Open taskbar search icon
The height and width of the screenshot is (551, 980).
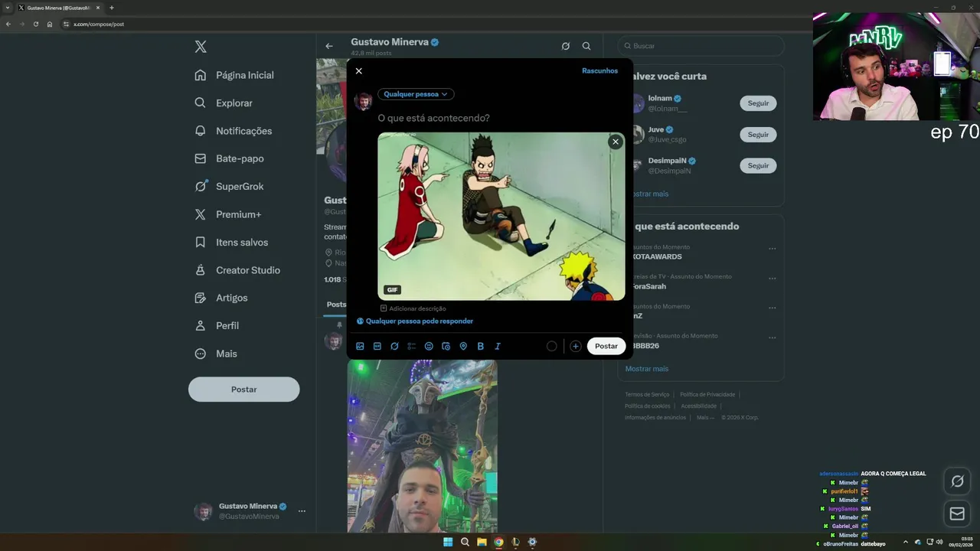pyautogui.click(x=465, y=542)
